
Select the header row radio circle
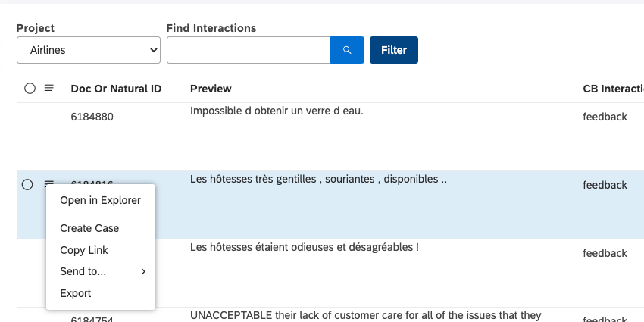30,89
